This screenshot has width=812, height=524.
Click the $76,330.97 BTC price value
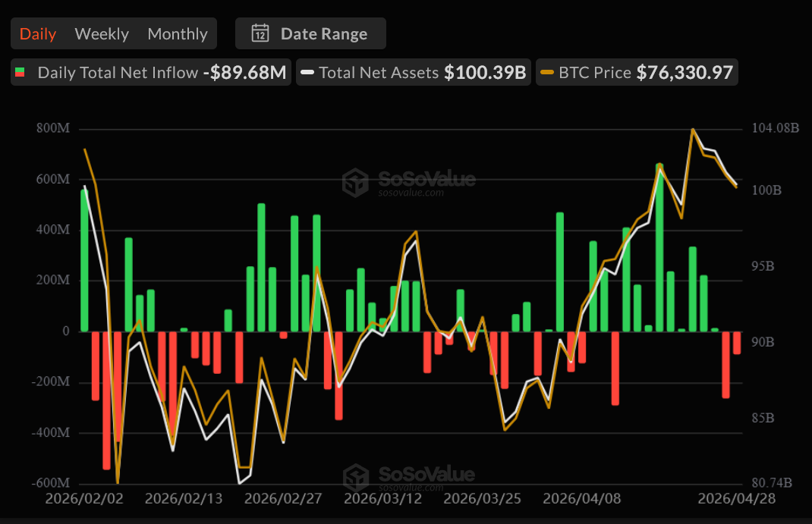pyautogui.click(x=685, y=73)
